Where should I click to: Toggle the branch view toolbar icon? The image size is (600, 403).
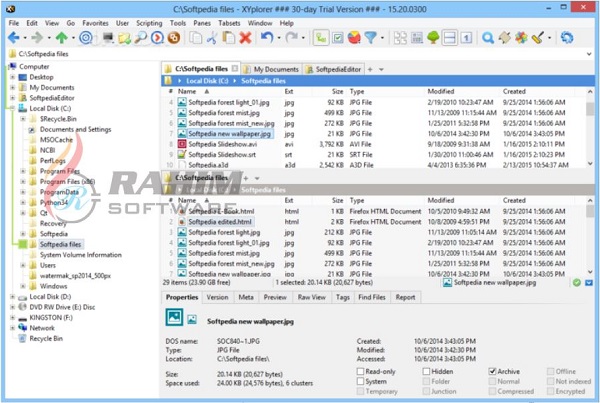point(321,38)
